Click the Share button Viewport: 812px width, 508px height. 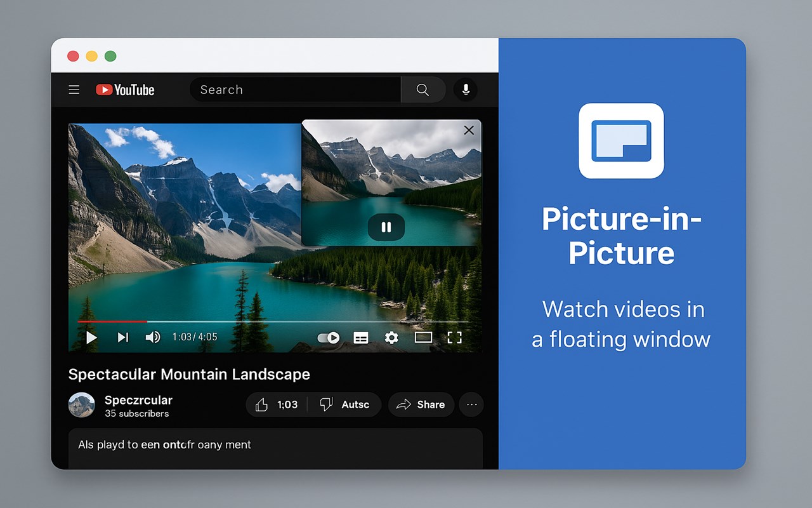[421, 404]
